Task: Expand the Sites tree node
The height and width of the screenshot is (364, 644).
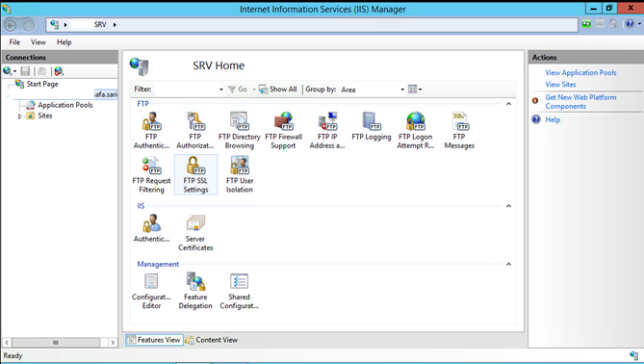Action: [19, 117]
